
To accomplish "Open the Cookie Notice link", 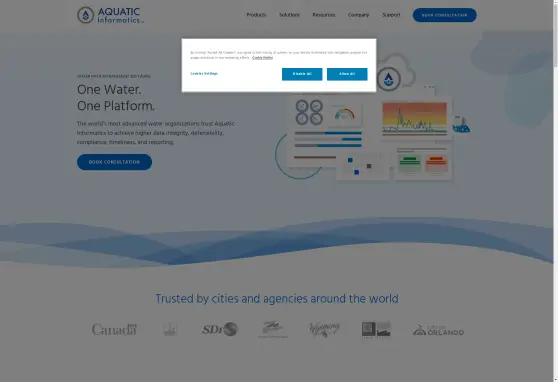I will [x=263, y=58].
